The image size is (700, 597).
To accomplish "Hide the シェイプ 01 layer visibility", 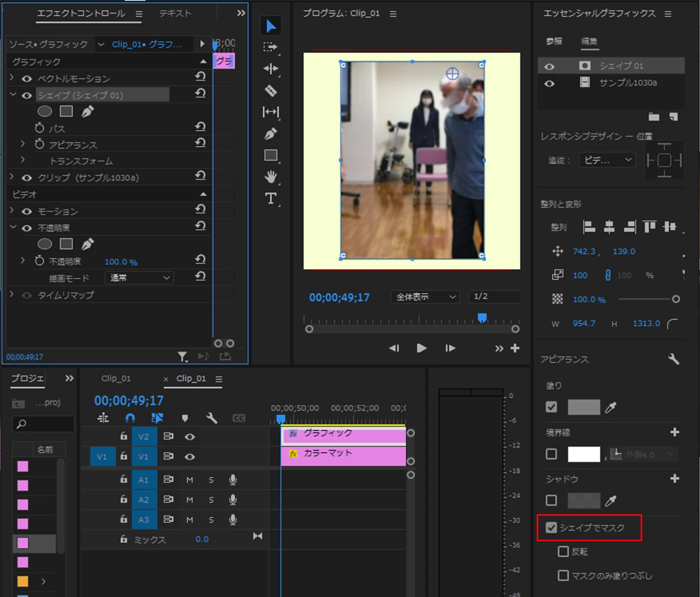I will [549, 67].
